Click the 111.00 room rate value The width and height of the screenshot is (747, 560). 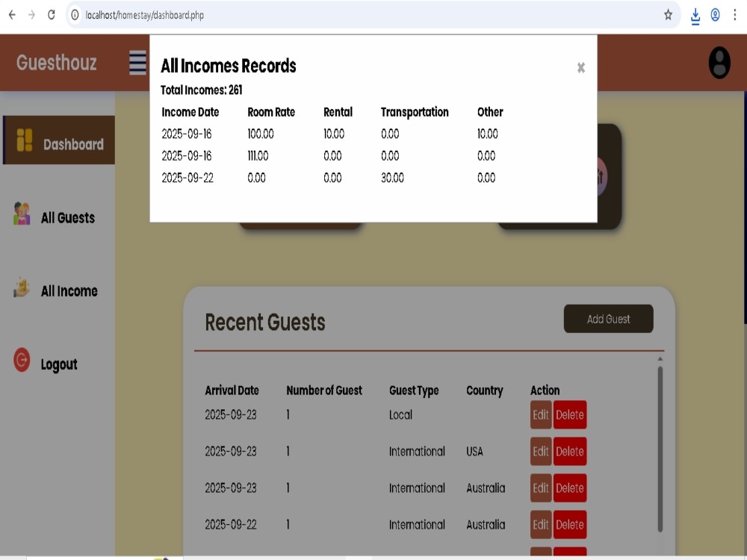[258, 156]
